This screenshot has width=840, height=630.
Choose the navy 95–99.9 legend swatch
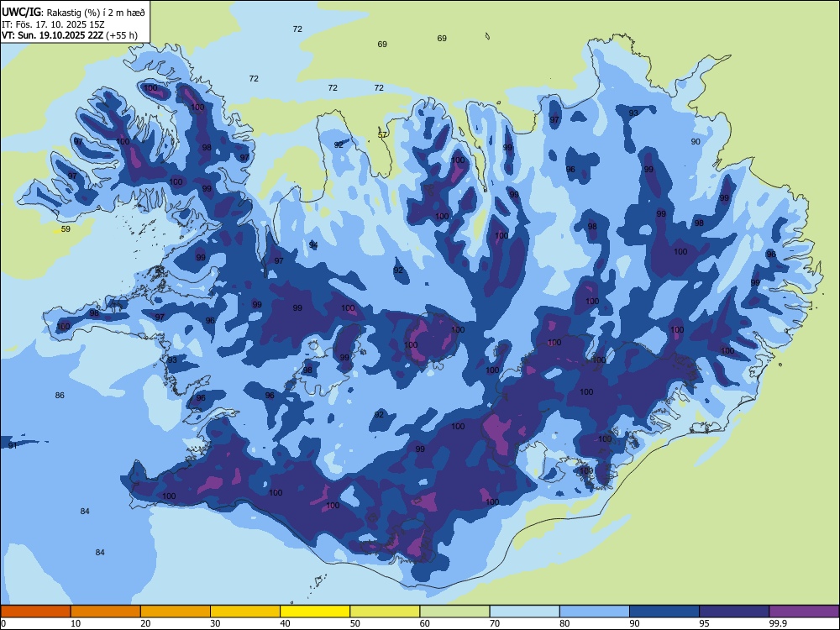point(734,612)
